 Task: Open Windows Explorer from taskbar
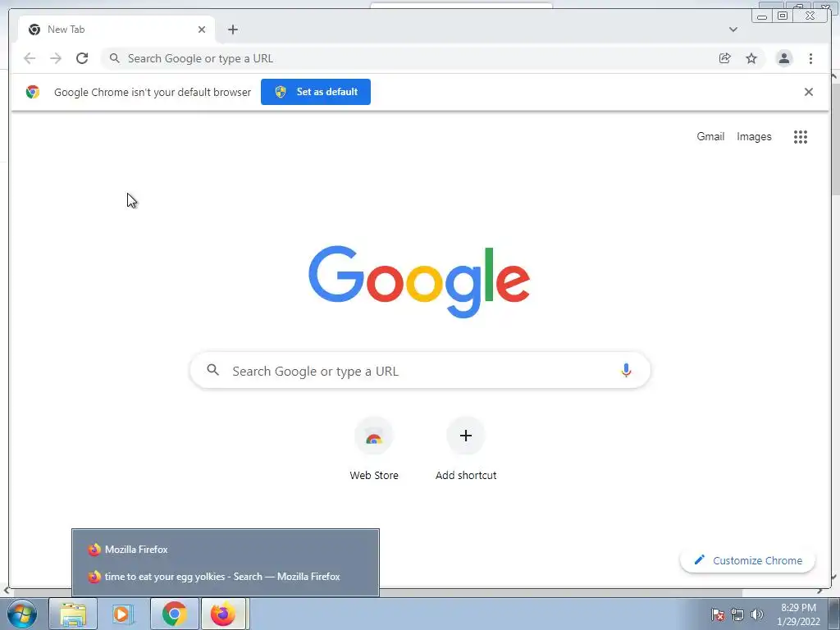click(x=73, y=614)
